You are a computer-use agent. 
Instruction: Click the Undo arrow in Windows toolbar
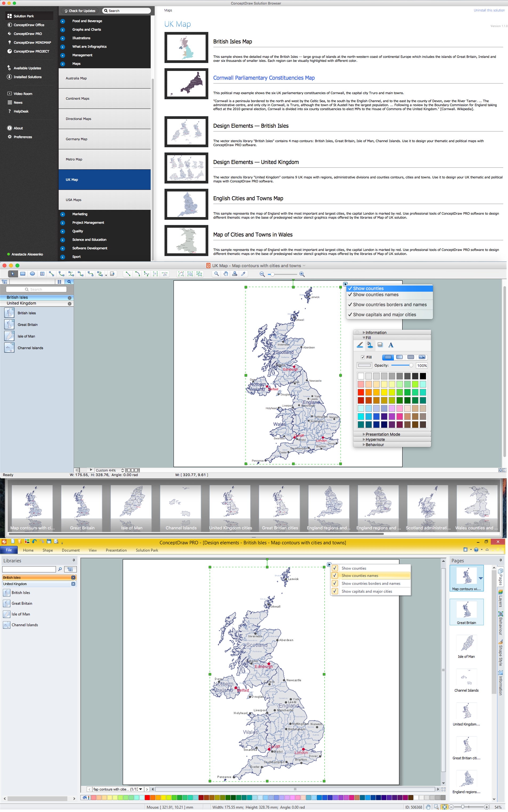click(35, 542)
